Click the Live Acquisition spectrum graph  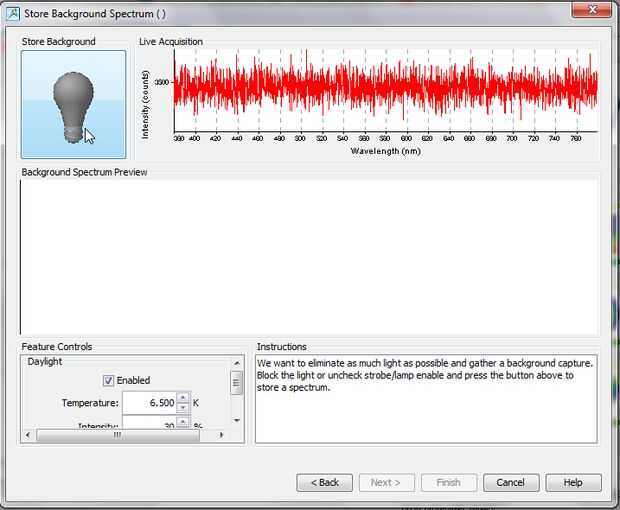[386, 90]
